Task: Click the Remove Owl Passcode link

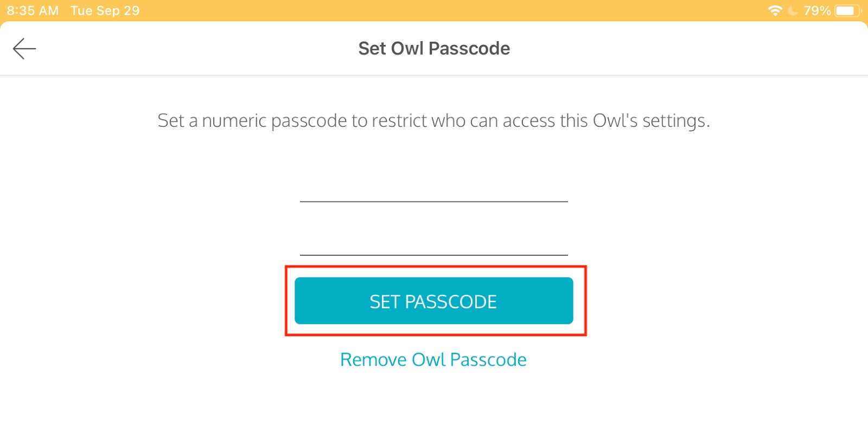Action: click(433, 360)
